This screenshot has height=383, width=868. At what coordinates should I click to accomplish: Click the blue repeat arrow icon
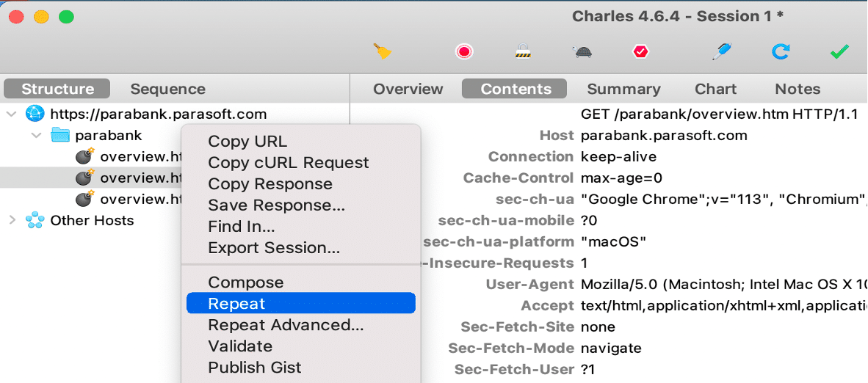click(x=781, y=51)
